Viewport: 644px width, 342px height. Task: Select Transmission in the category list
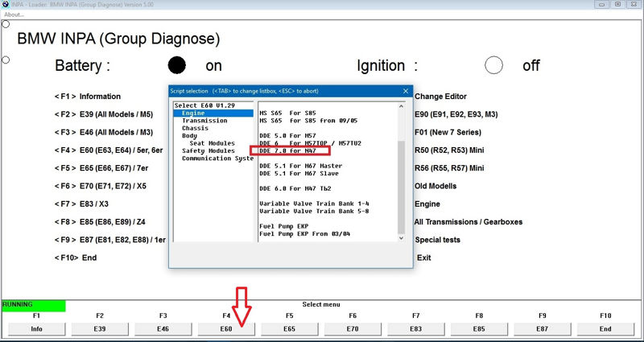[204, 121]
